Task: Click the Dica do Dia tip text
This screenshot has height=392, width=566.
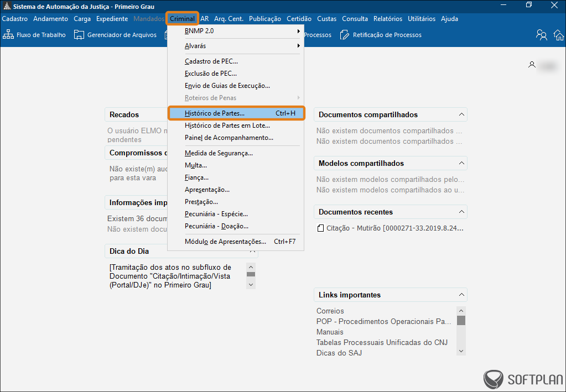Action: [x=170, y=276]
